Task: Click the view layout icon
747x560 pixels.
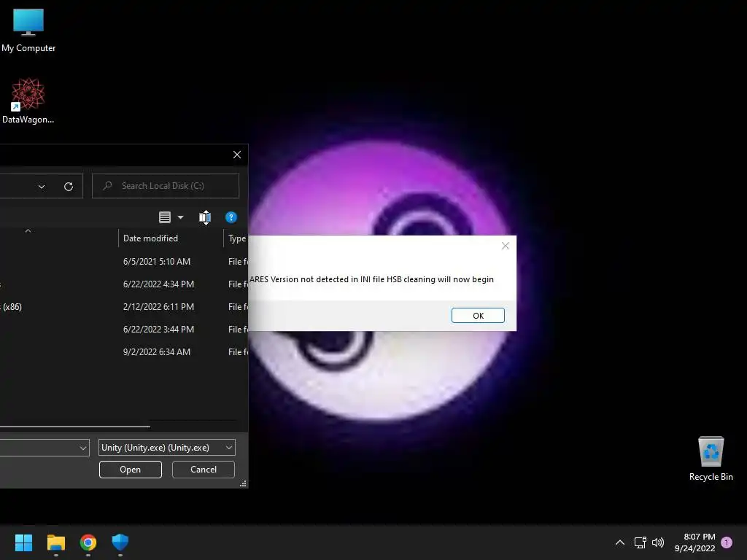Action: tap(165, 217)
